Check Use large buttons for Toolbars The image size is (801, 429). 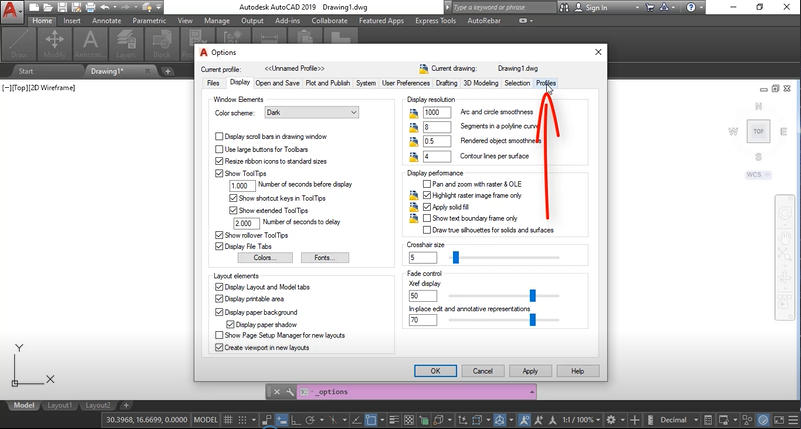click(219, 149)
